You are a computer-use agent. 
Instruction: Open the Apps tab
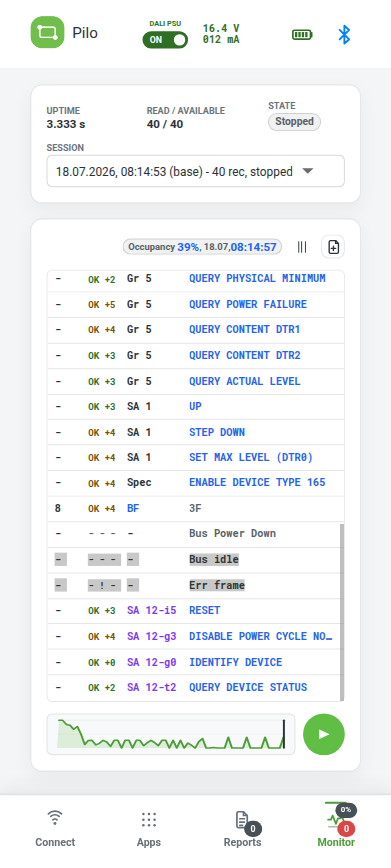[148, 829]
